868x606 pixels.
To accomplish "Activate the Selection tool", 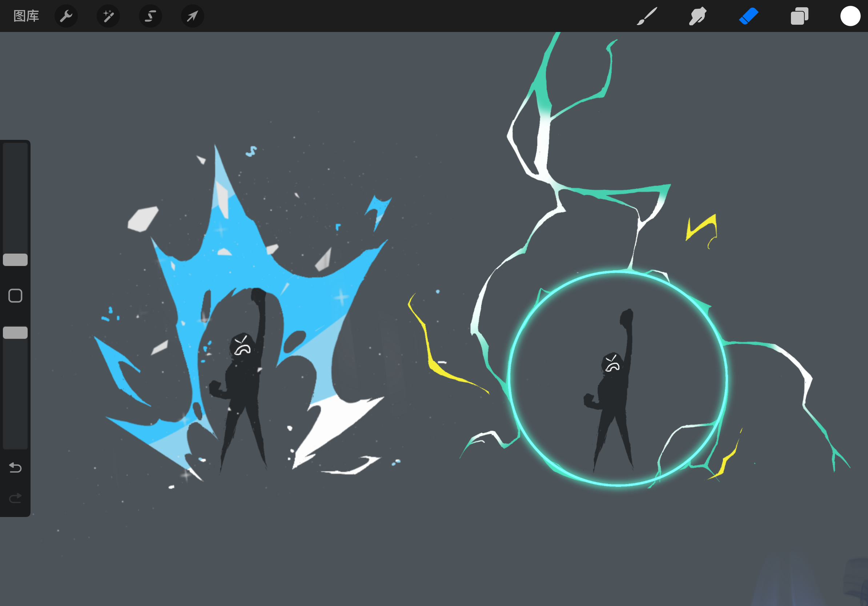I will coord(150,16).
